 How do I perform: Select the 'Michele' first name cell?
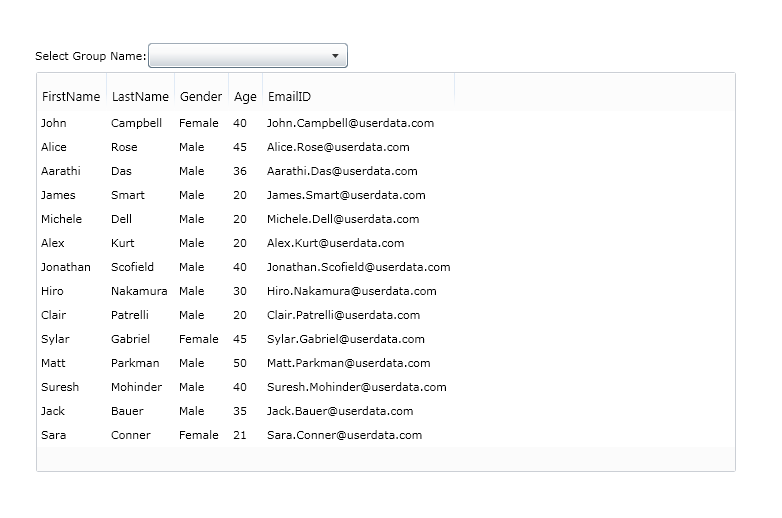click(61, 219)
